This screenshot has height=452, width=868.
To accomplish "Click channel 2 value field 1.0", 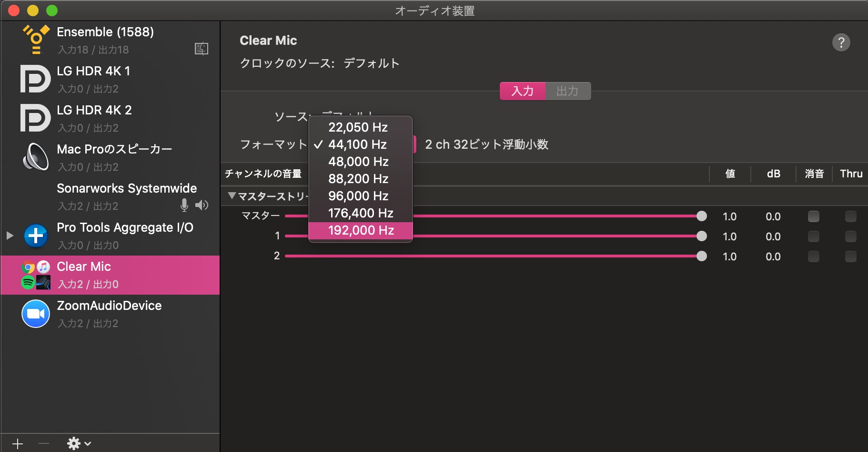I will pyautogui.click(x=729, y=257).
